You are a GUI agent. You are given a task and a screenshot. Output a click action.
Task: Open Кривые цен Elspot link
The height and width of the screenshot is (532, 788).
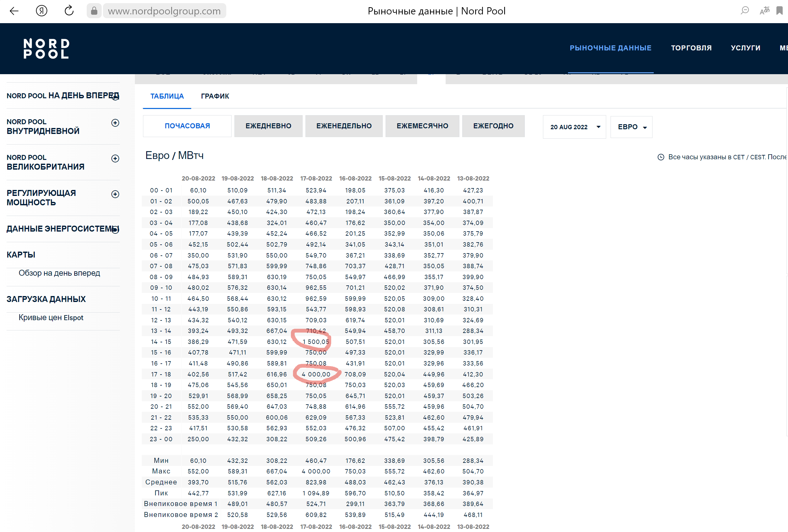51,317
